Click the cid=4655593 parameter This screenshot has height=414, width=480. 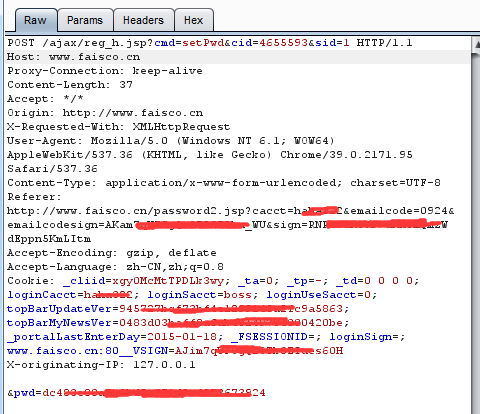pyautogui.click(x=269, y=43)
